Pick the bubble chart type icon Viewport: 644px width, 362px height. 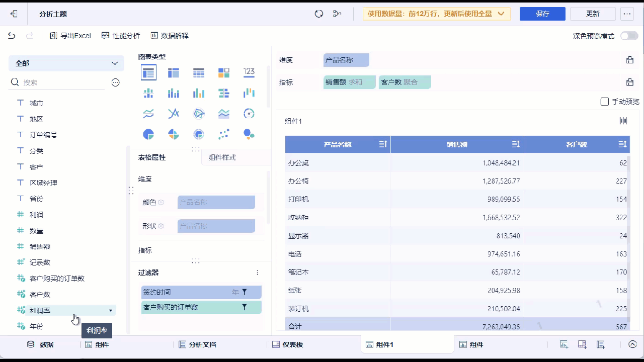coord(249,134)
